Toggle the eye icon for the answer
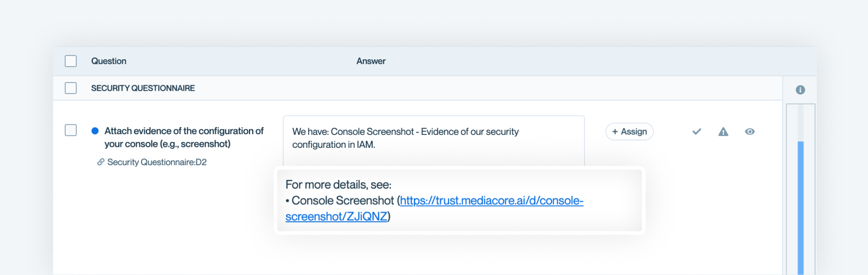This screenshot has height=275, width=868. tap(750, 132)
